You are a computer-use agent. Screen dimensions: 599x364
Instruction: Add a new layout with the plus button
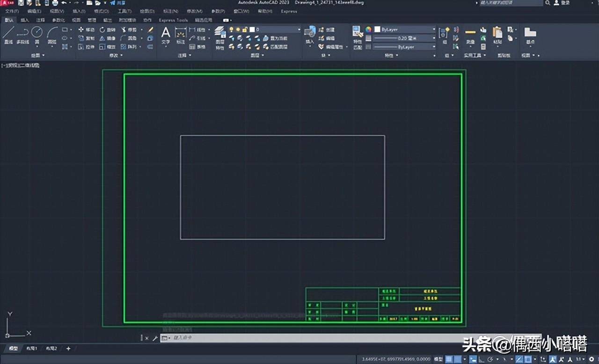pyautogui.click(x=68, y=349)
